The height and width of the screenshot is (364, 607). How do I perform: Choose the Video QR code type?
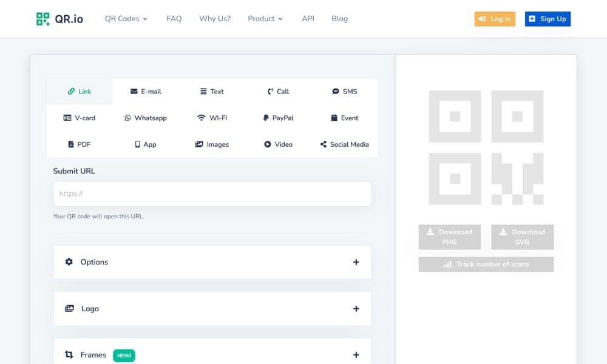tap(279, 144)
